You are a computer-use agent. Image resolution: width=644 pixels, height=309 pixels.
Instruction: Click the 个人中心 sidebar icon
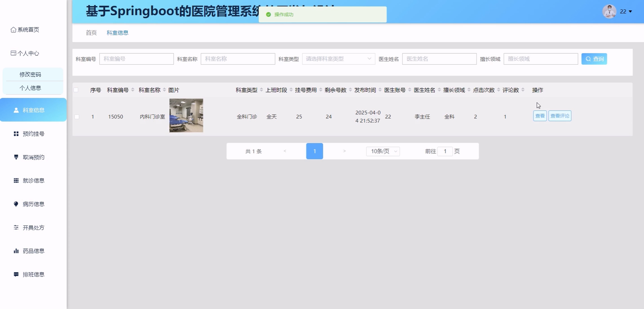click(13, 53)
